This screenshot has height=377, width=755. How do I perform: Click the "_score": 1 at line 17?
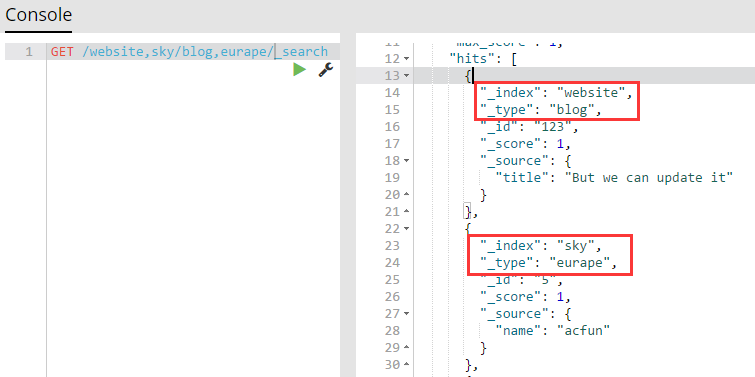tap(525, 143)
